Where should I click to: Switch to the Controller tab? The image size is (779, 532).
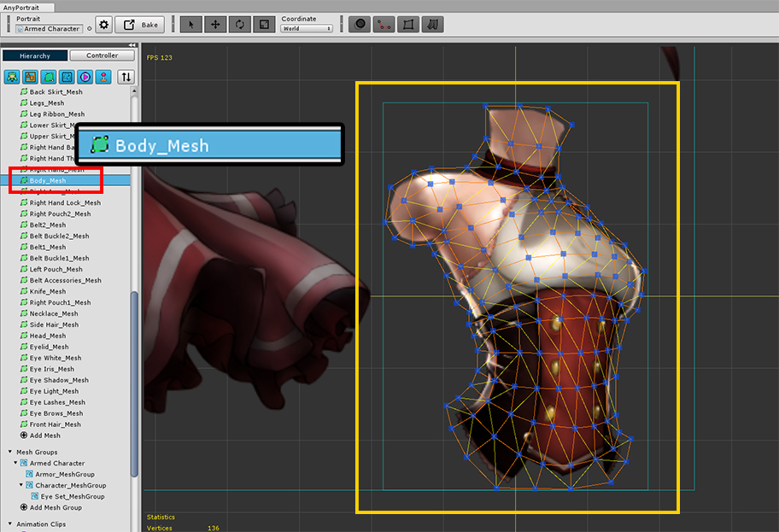pyautogui.click(x=102, y=56)
